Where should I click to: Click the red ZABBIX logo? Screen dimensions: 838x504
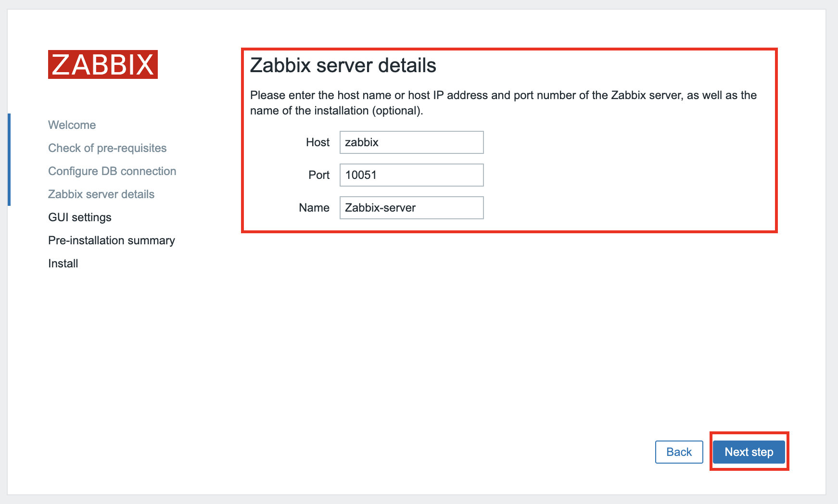[102, 64]
